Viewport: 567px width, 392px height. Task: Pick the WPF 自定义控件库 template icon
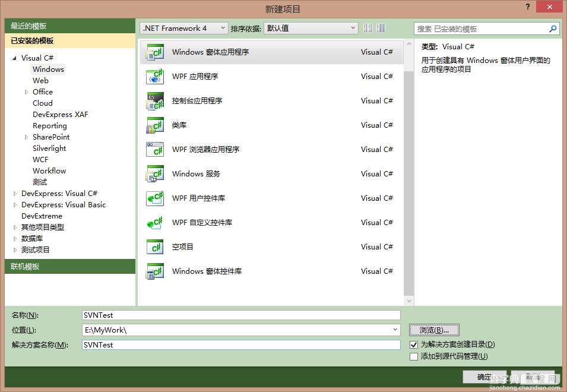pos(155,222)
